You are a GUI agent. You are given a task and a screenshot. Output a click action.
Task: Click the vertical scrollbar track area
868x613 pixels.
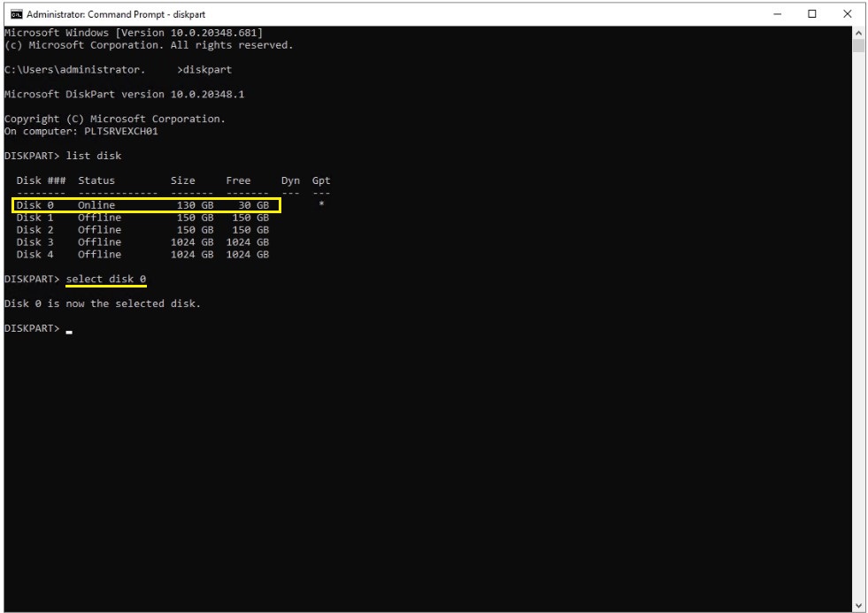(858, 326)
